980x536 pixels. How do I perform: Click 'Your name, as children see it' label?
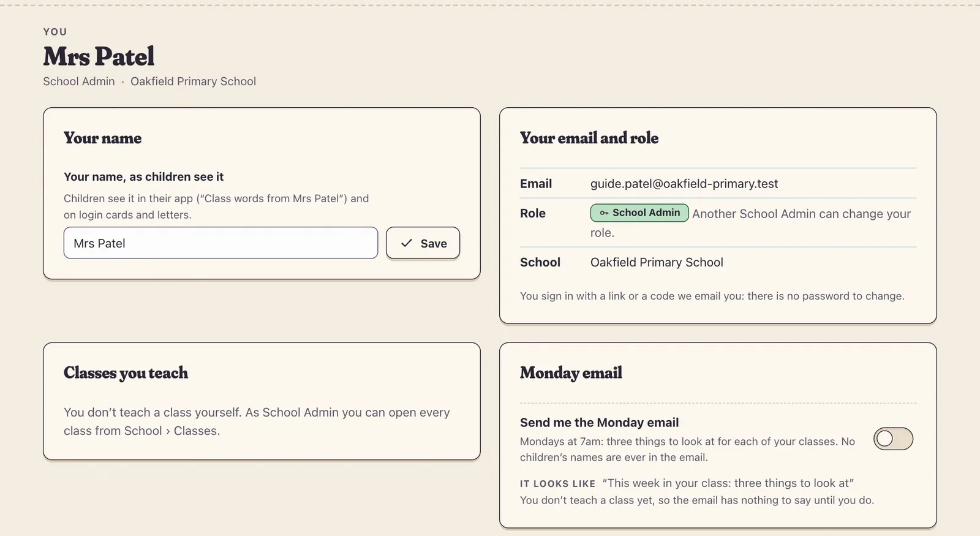(143, 177)
